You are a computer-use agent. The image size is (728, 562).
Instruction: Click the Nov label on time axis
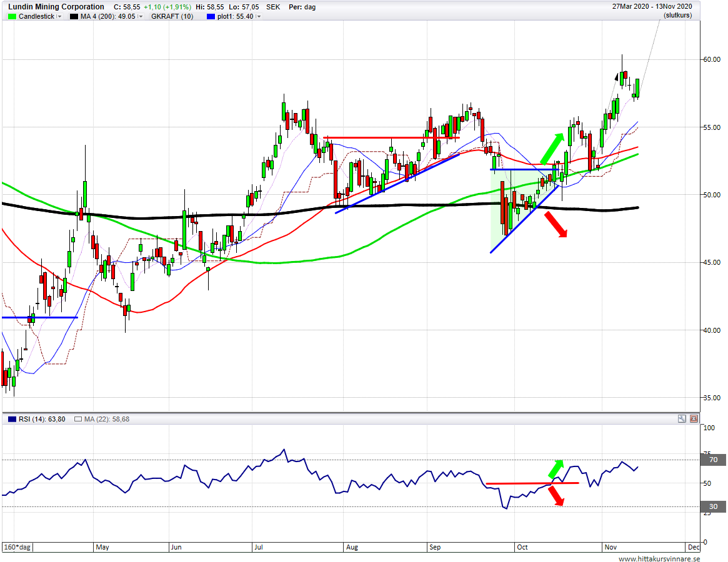tap(611, 547)
